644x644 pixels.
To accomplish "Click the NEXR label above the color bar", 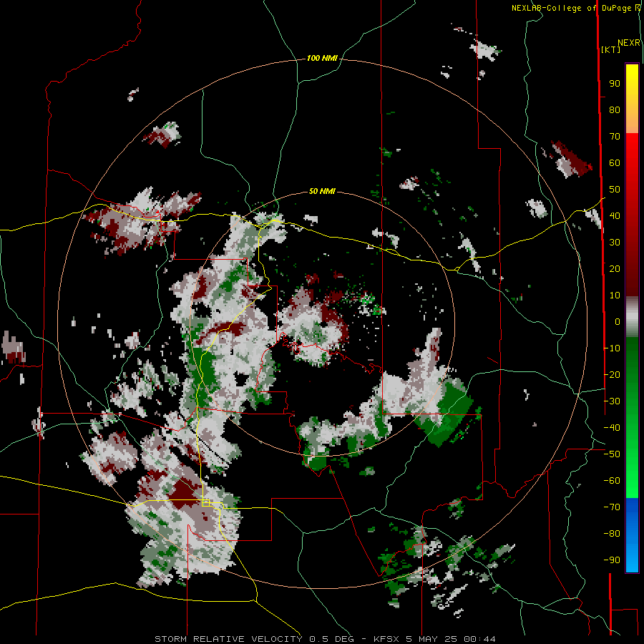I will click(629, 43).
